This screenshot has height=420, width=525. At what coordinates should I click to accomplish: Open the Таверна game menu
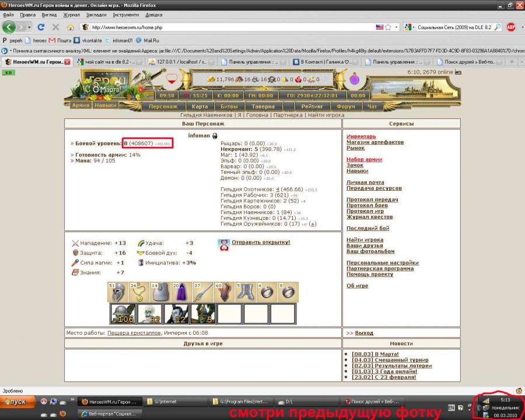click(x=263, y=107)
